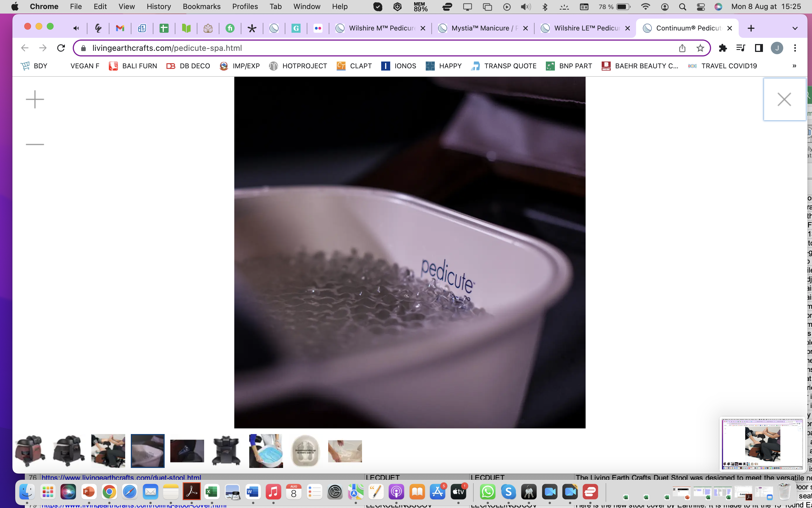Open the dark close-up fifth thumbnail
The width and height of the screenshot is (812, 508).
click(x=187, y=451)
